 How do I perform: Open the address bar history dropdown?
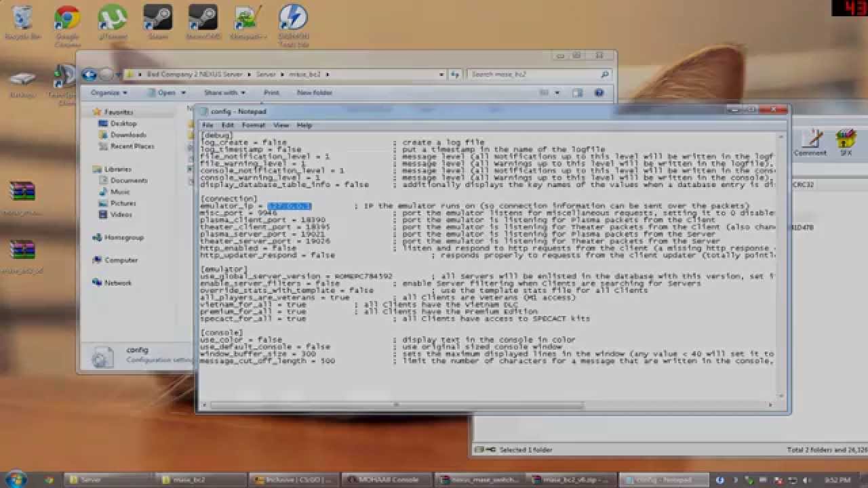pyautogui.click(x=441, y=75)
